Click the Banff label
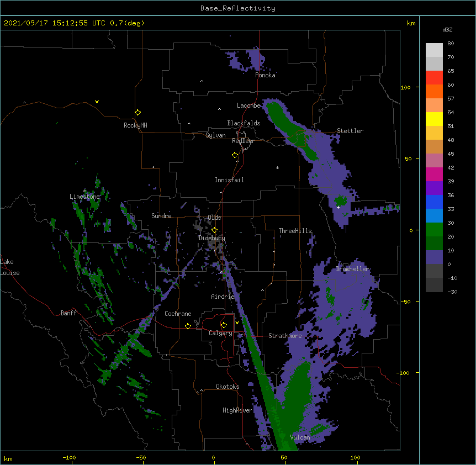The image size is (476, 465). (x=68, y=313)
